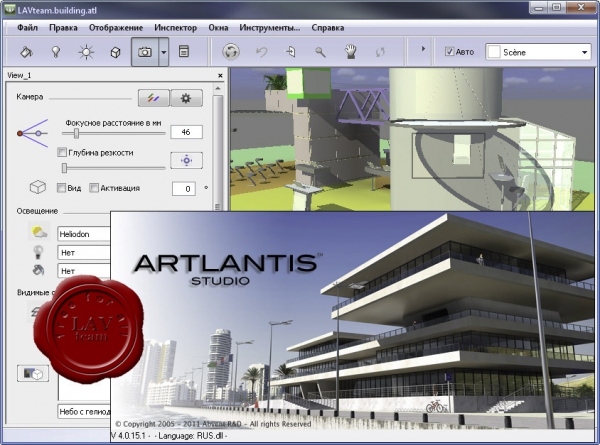Select the zoom magnifier tool
This screenshot has height=445, width=600.
click(320, 52)
